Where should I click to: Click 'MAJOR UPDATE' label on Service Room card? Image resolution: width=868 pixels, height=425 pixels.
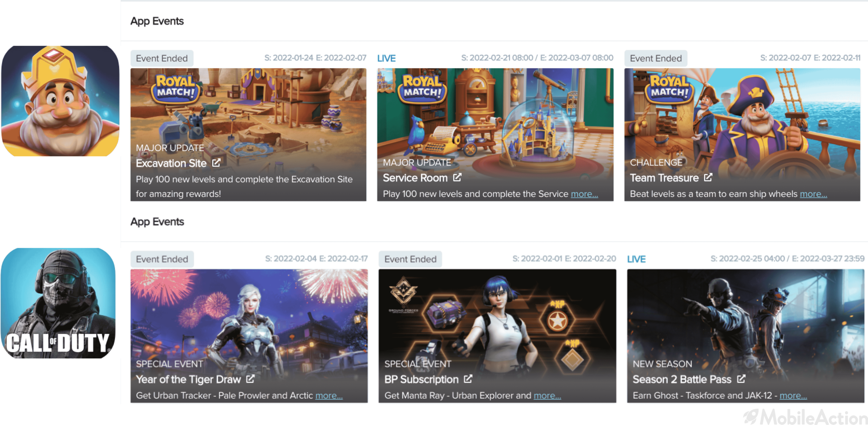[417, 163]
